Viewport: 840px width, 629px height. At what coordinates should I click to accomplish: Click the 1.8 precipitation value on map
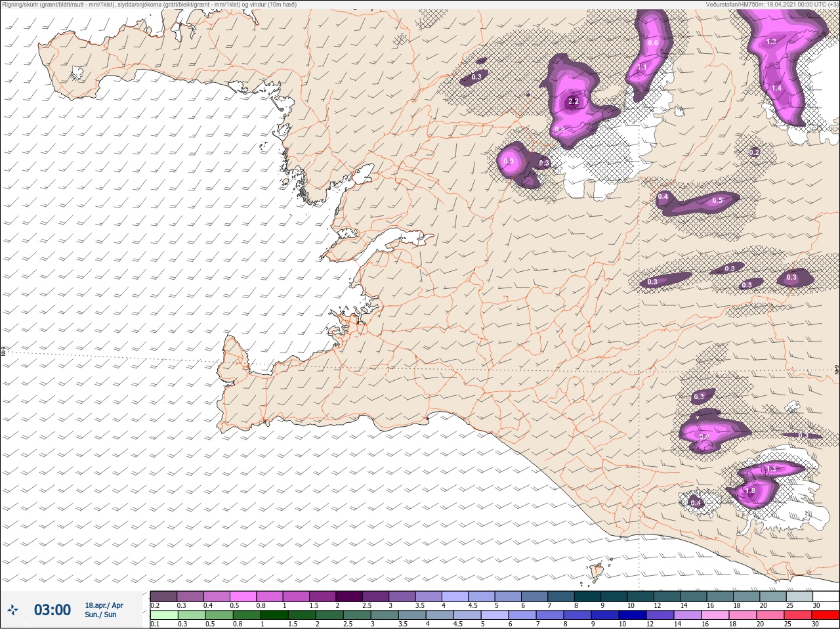(x=750, y=490)
